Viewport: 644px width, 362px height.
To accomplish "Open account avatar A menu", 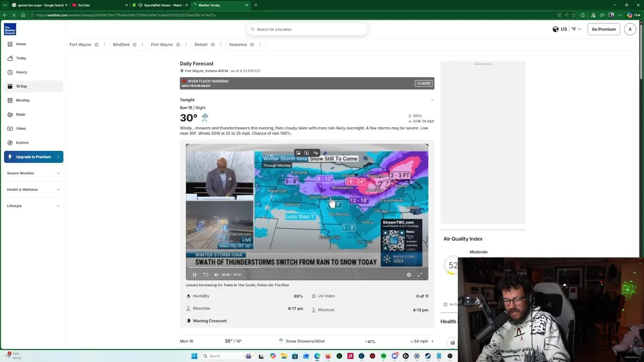I will pos(630,29).
